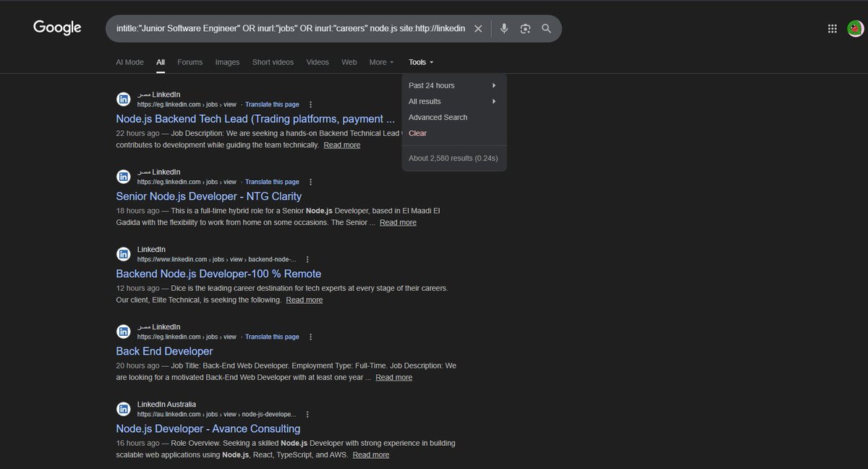Read more on Back-End Web Developer snippet
The image size is (868, 469).
[394, 377]
